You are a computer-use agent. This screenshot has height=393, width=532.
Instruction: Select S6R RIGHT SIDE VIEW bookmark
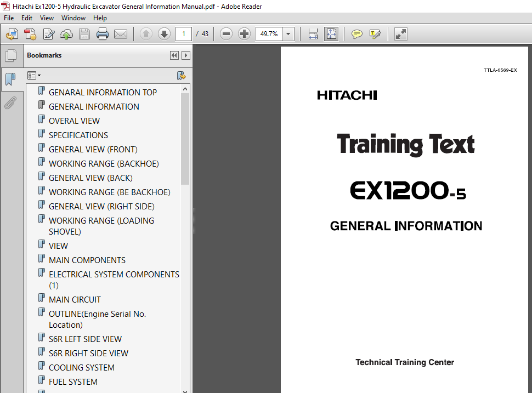[x=88, y=353]
